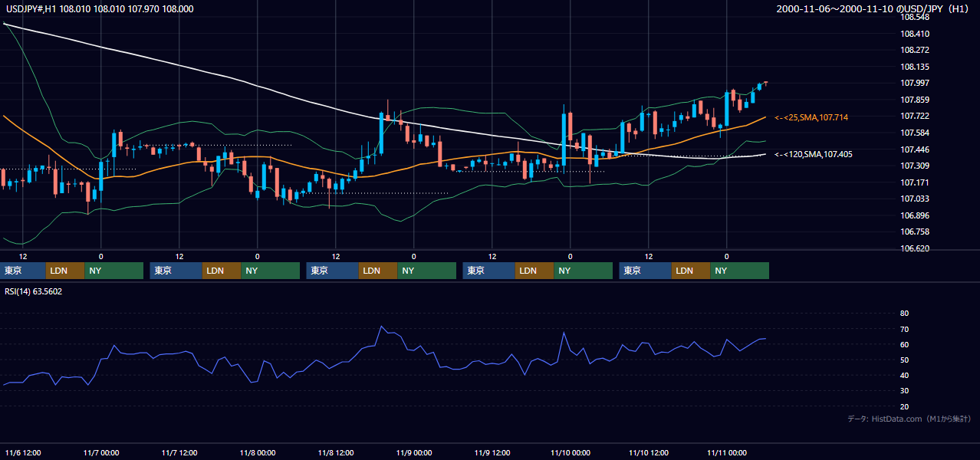Click RSI scale value 20
Screen dimensions: 980x460
tap(904, 407)
